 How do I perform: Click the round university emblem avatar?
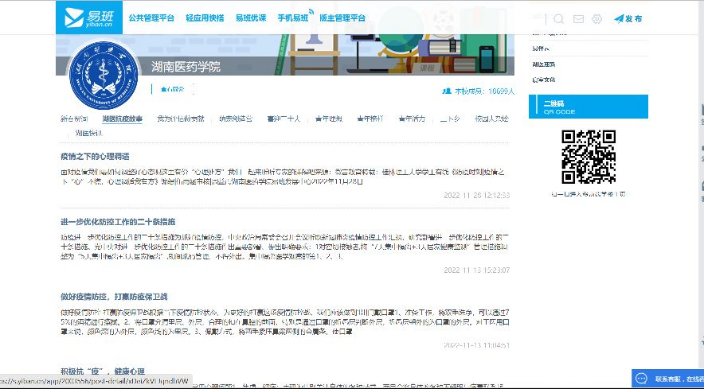(x=104, y=75)
